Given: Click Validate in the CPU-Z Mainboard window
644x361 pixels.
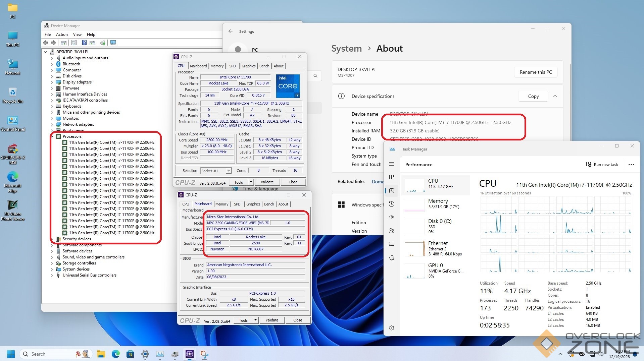Looking at the screenshot, I should [x=271, y=320].
